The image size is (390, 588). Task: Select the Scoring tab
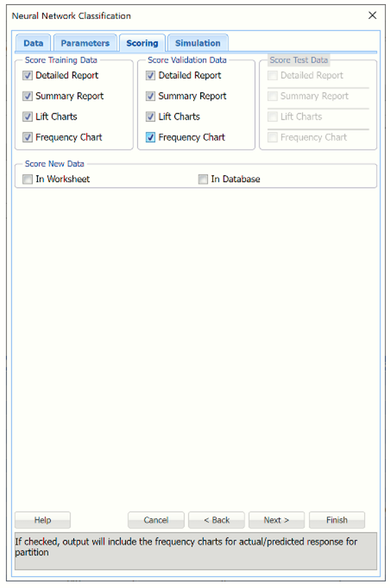(142, 43)
